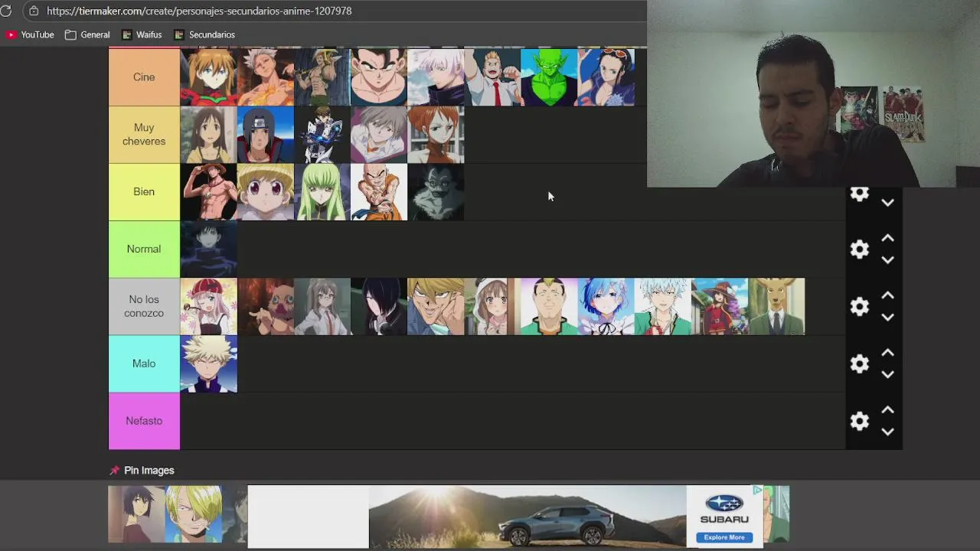This screenshot has height=551, width=980.
Task: Select blond Kurapika image in Bien tier
Action: (266, 192)
